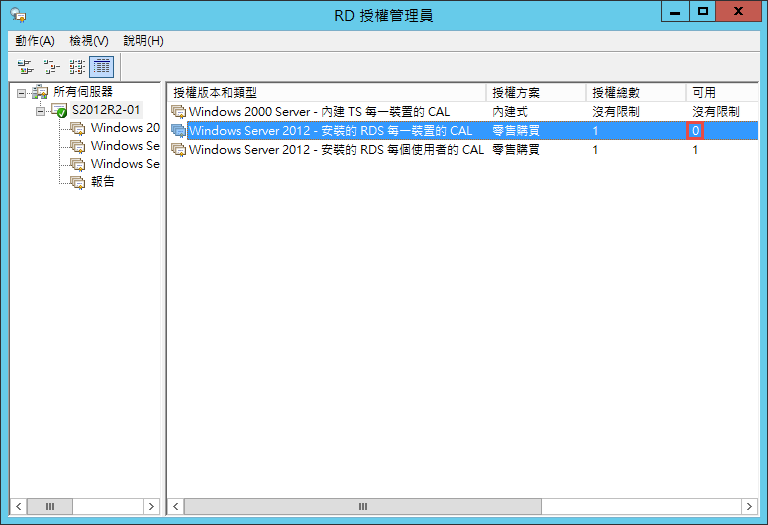Click 零售購買 in the per-user CAL row
Screen dimensions: 768x525
(516, 150)
